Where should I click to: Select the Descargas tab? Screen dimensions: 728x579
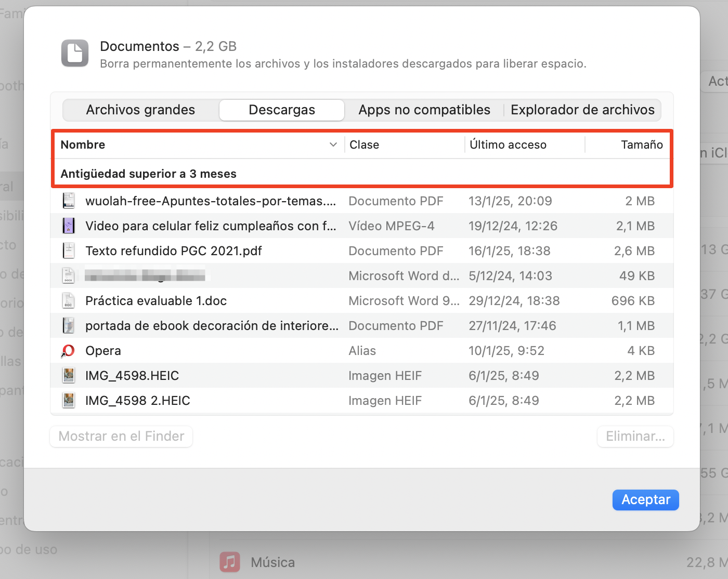pos(281,110)
